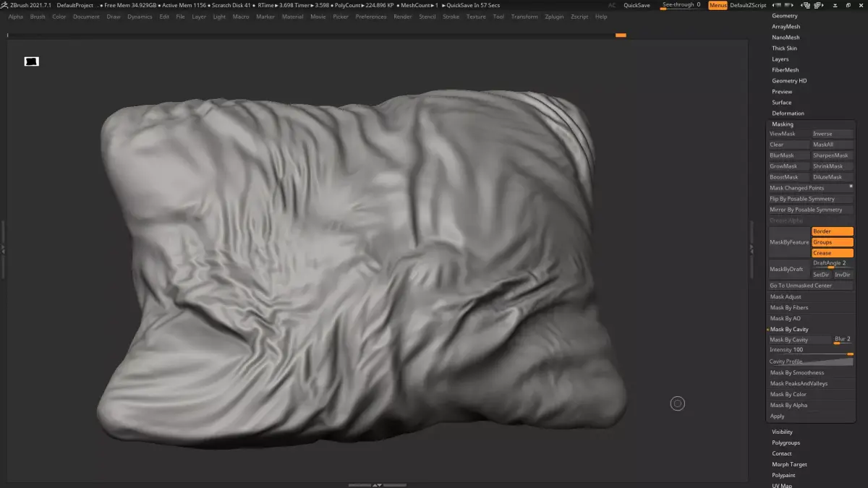
Task: Click the See-through slider
Action: 681,5
